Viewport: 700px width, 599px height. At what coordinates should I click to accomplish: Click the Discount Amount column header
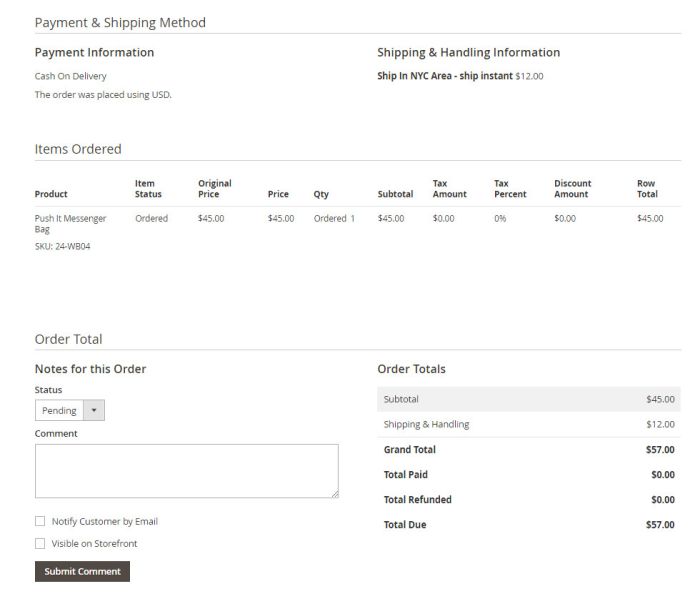click(x=573, y=188)
